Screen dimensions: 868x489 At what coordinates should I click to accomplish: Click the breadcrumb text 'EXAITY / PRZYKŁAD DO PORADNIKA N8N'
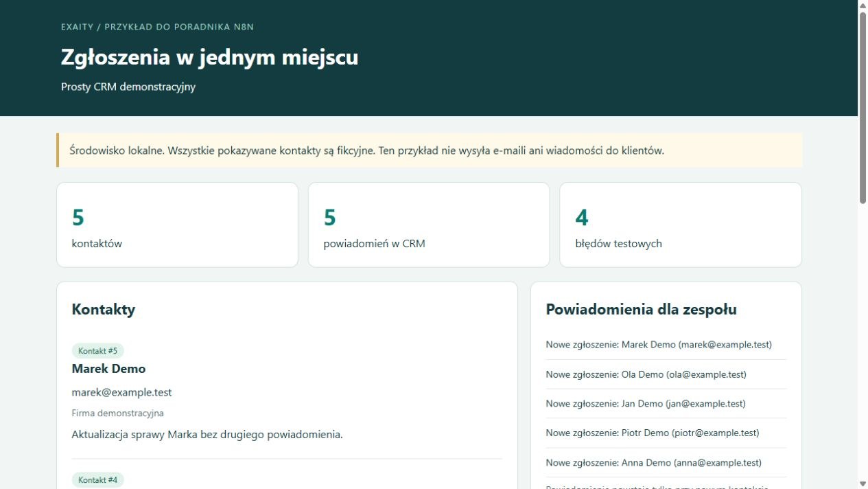(157, 27)
